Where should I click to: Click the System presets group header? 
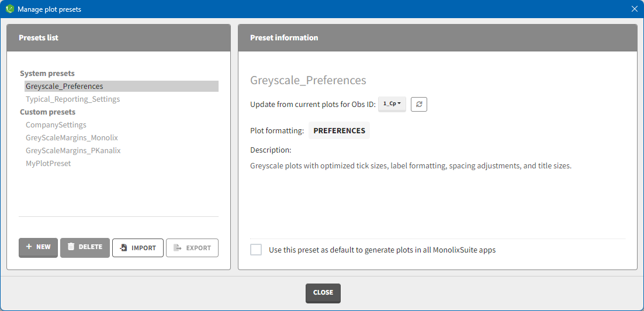[47, 74]
